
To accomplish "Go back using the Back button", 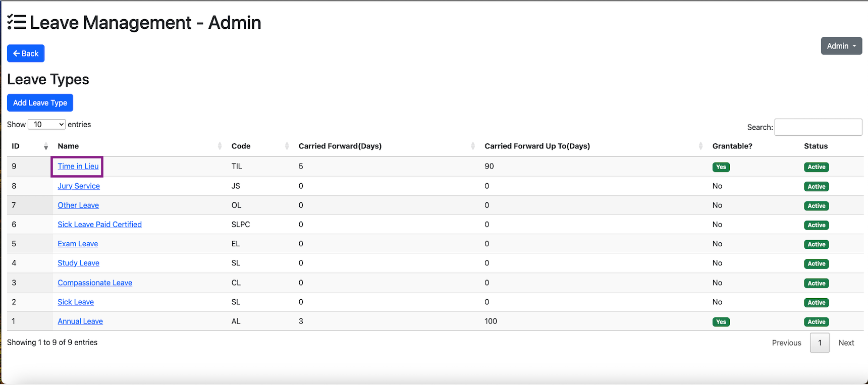I will click(x=26, y=53).
